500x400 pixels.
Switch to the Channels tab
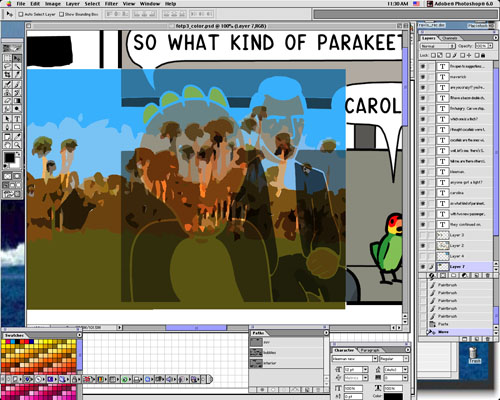click(x=450, y=38)
